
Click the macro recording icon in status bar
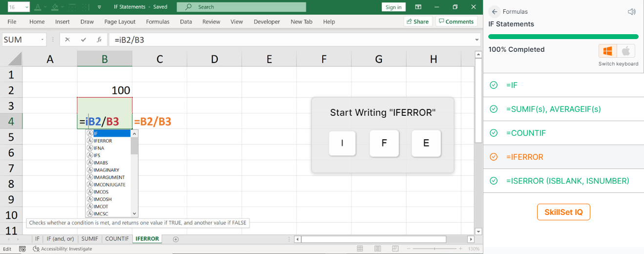[22, 249]
